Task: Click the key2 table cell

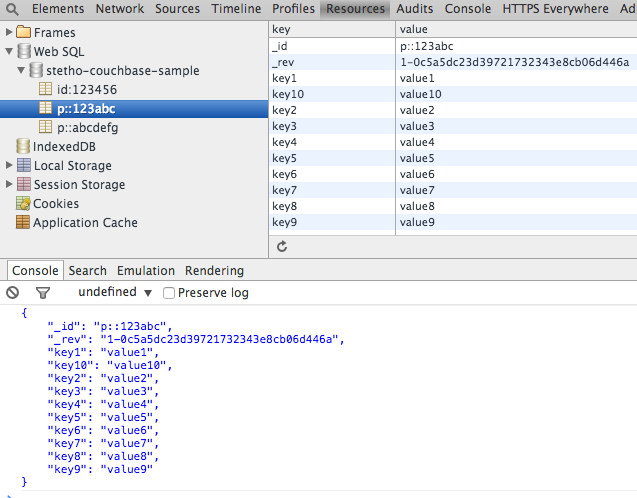Action: (x=332, y=110)
